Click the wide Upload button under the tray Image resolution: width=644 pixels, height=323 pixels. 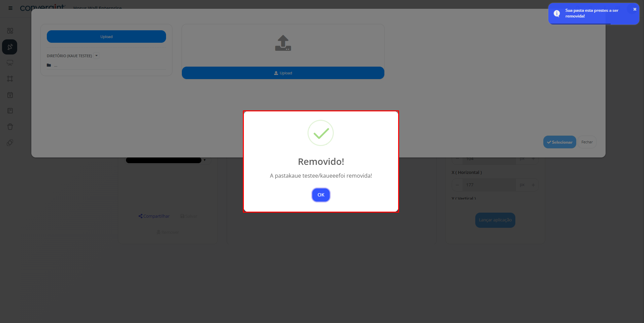coord(283,73)
